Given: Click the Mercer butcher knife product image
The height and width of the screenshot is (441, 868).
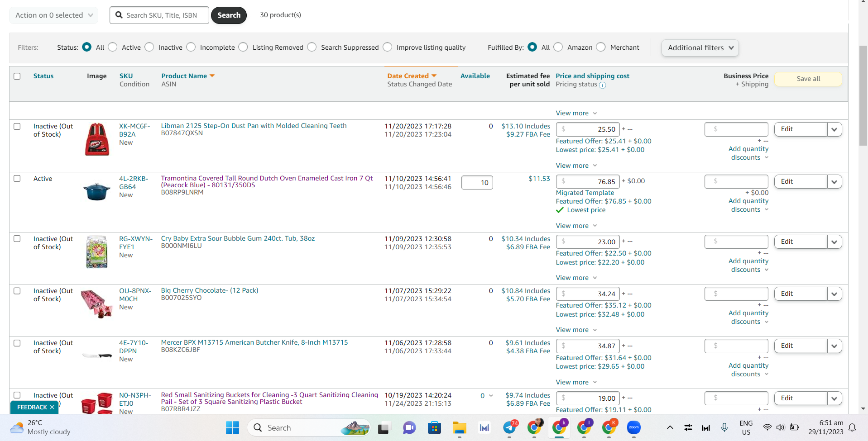Looking at the screenshot, I should (97, 356).
